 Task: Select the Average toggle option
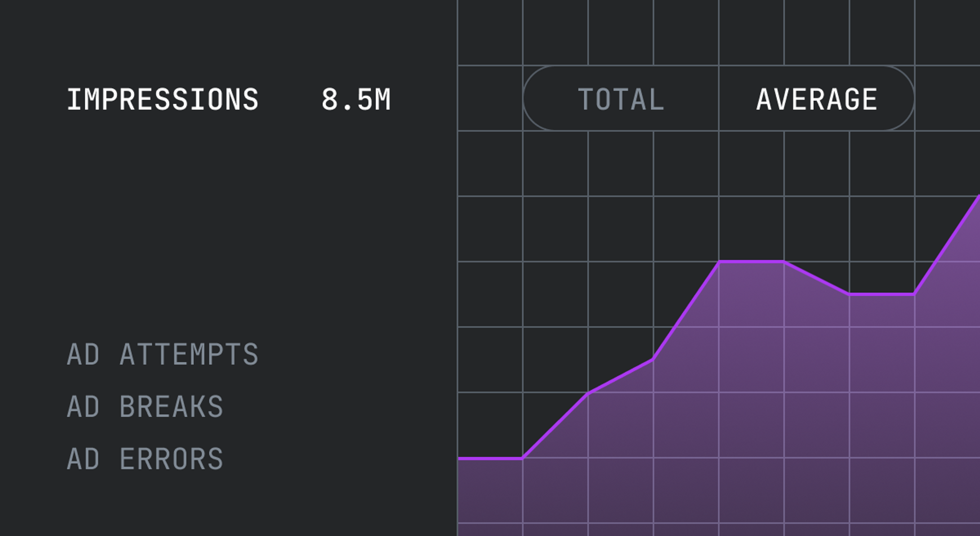pos(816,99)
